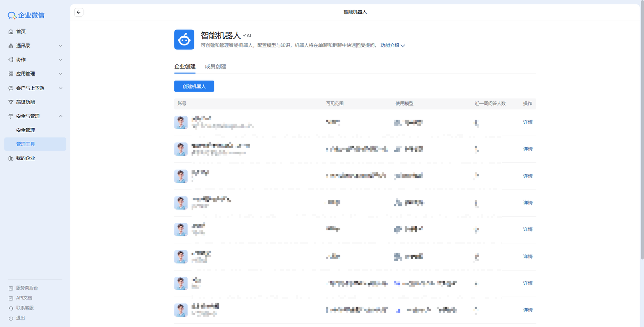The image size is (644, 327).
Task: Click the blue 智能机器人 robot icon
Action: (x=184, y=40)
